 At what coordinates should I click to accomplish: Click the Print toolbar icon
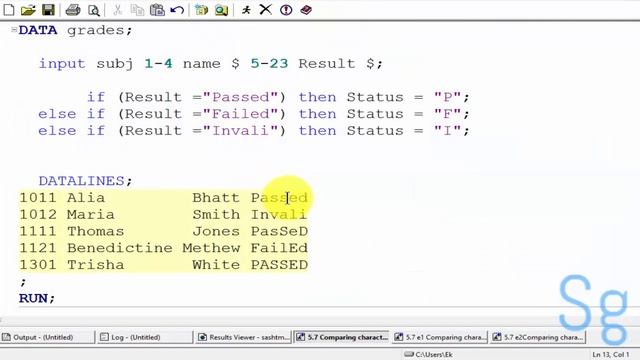[x=73, y=10]
